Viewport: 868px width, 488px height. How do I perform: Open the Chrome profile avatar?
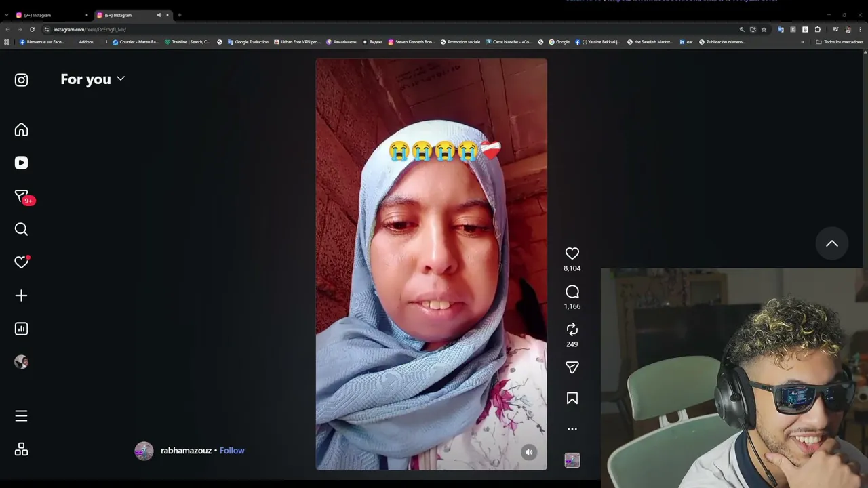848,29
